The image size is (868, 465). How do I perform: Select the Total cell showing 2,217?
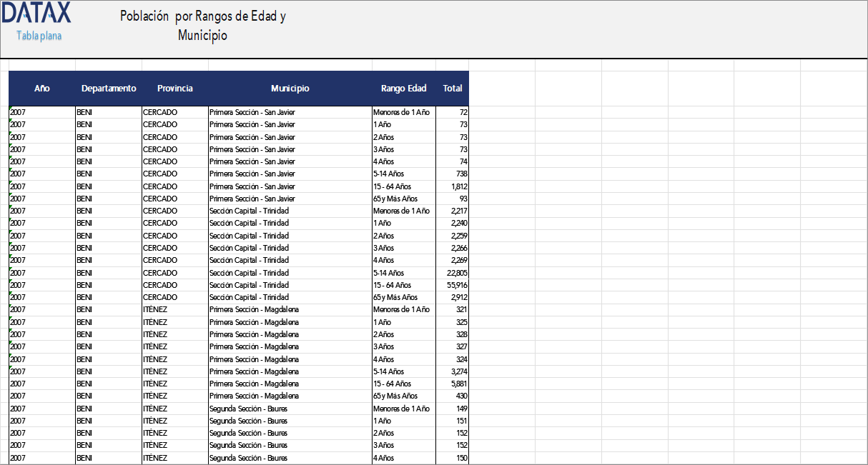(453, 211)
